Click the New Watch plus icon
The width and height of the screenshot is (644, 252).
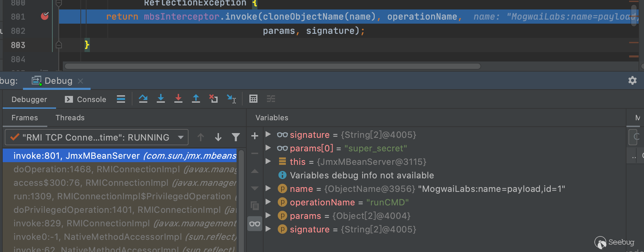(255, 136)
